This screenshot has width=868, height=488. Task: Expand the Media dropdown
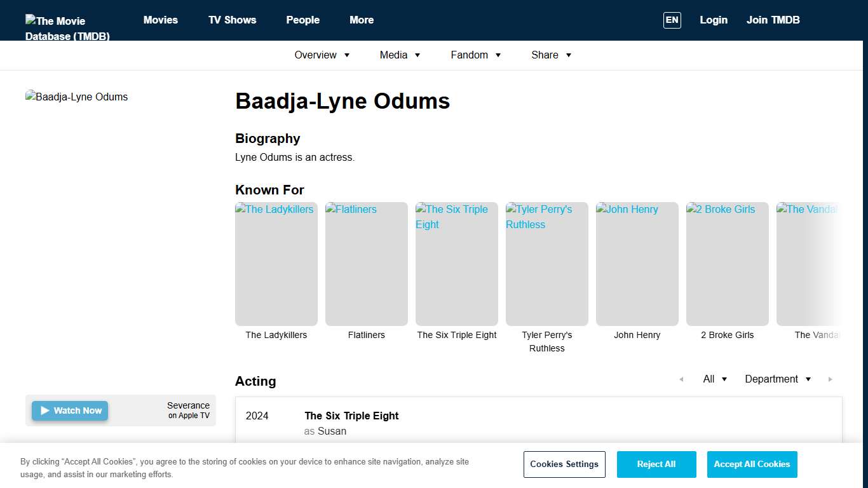click(400, 55)
